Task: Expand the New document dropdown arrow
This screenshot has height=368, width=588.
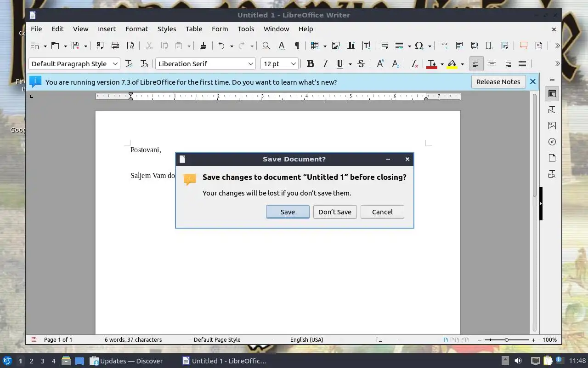Action: (x=45, y=46)
